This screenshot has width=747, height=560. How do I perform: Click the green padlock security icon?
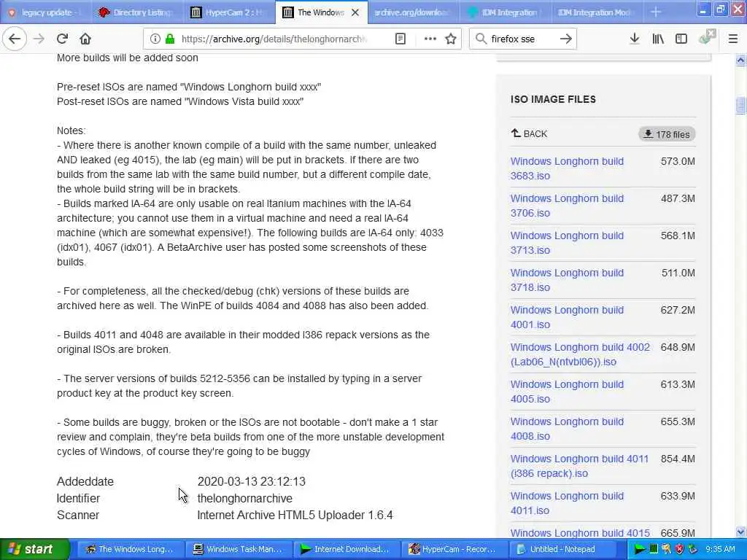point(169,39)
